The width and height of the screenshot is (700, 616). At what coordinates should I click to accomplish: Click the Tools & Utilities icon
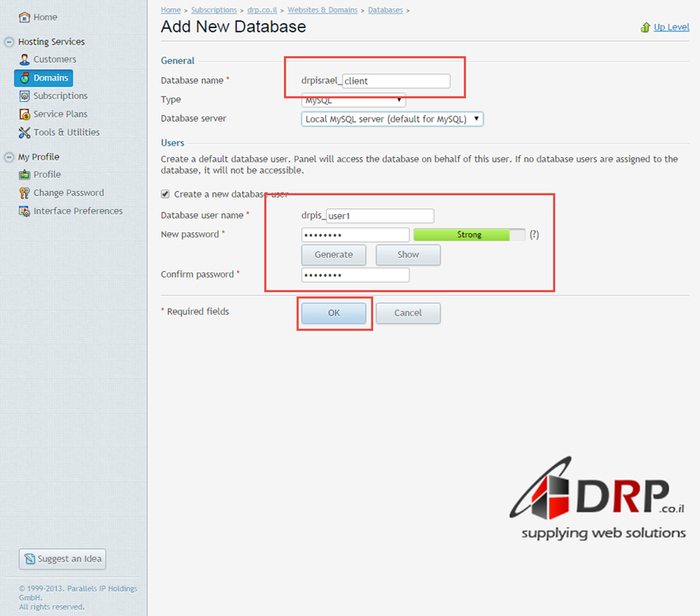pyautogui.click(x=25, y=133)
